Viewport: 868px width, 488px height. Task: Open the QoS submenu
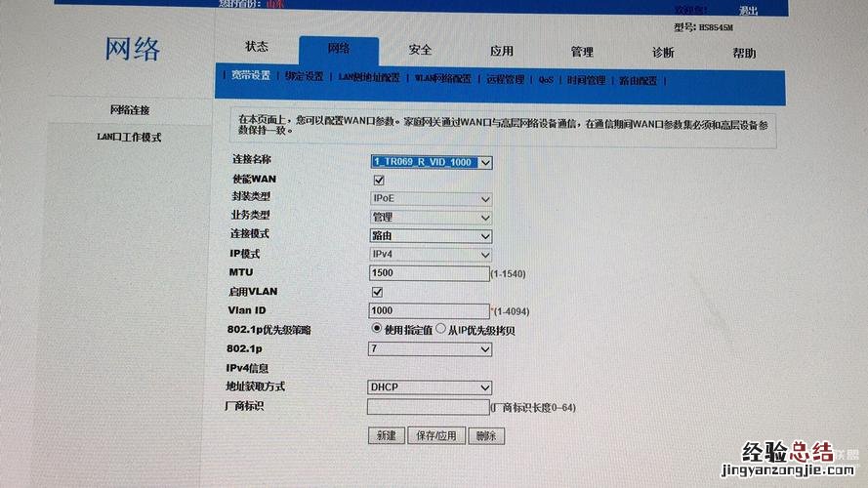[546, 80]
